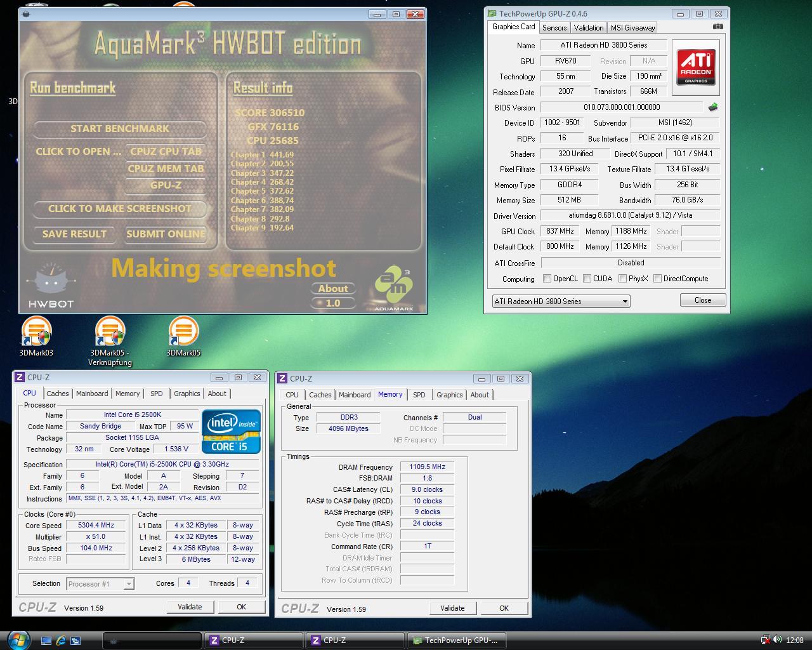Switch to the Sensors tab in GPU-Z

(554, 28)
